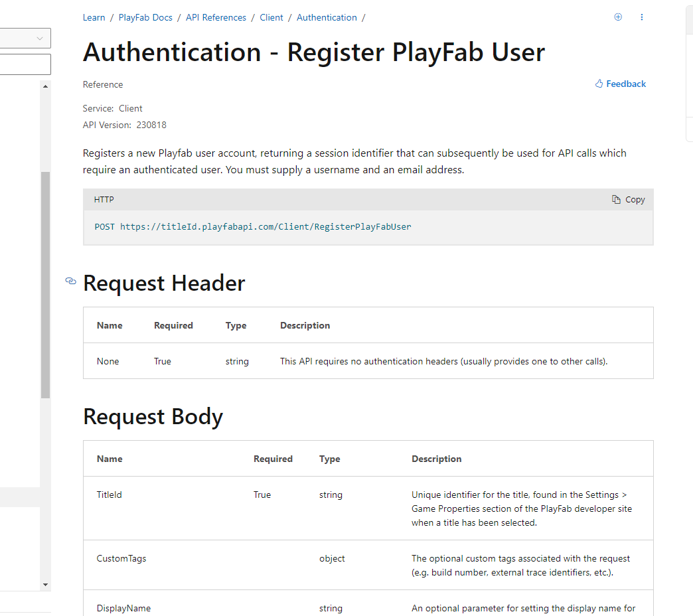The width and height of the screenshot is (693, 616).
Task: Click the Request Body heading
Action: pos(153,417)
